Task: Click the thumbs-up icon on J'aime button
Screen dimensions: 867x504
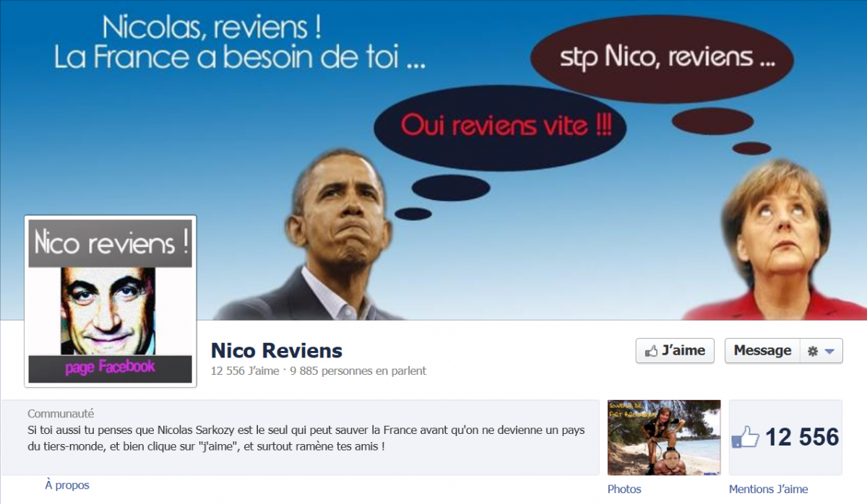Action: coord(652,351)
